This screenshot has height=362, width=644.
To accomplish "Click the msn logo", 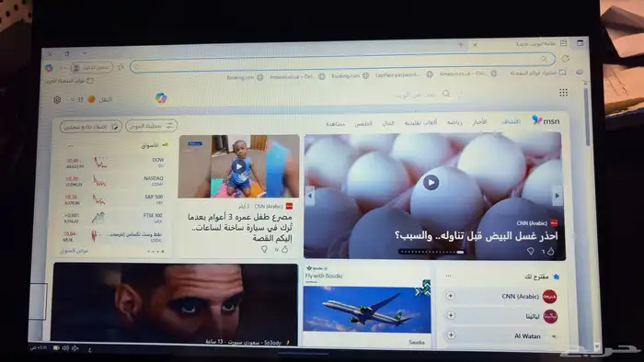I will (546, 120).
